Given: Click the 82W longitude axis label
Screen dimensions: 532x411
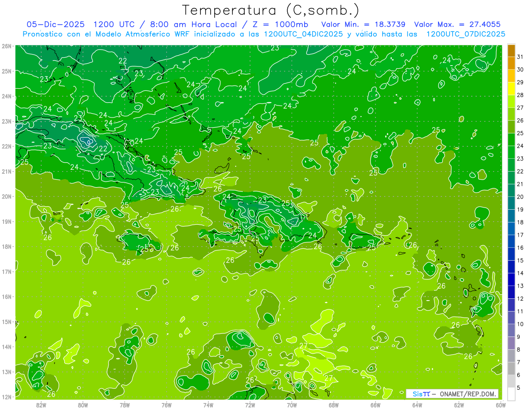Looking at the screenshot, I should click(x=41, y=405).
